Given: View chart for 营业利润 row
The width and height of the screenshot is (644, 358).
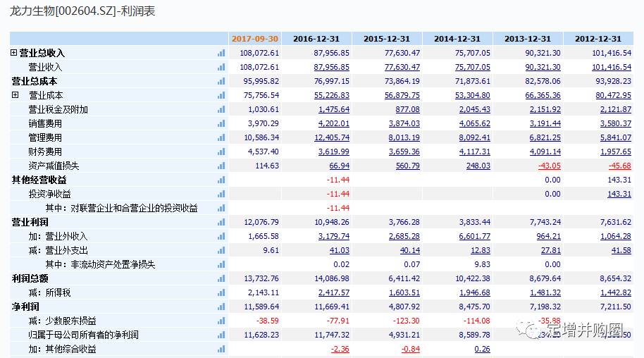Looking at the screenshot, I should point(221,222).
